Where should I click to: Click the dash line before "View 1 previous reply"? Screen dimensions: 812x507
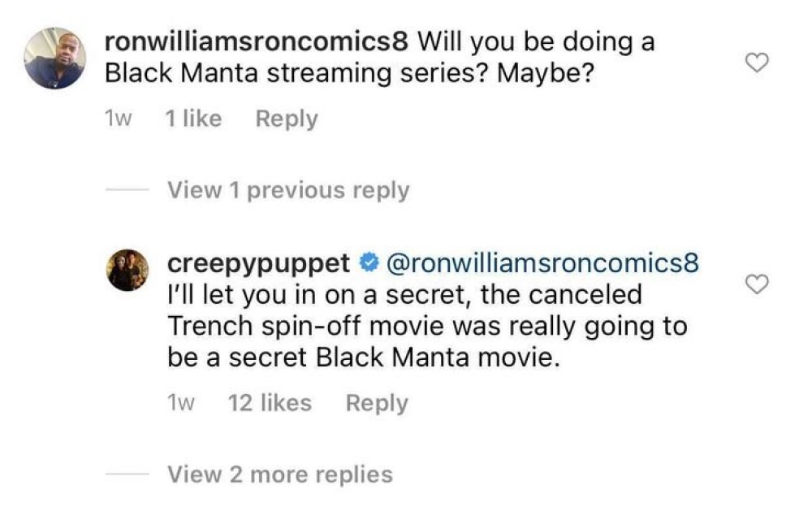point(128,190)
